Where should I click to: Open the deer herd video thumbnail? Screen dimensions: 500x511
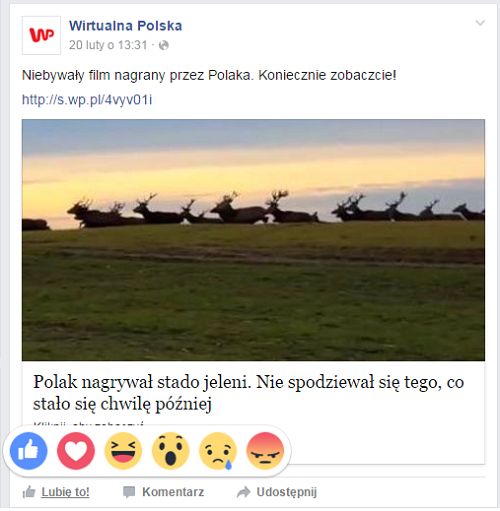tap(253, 240)
